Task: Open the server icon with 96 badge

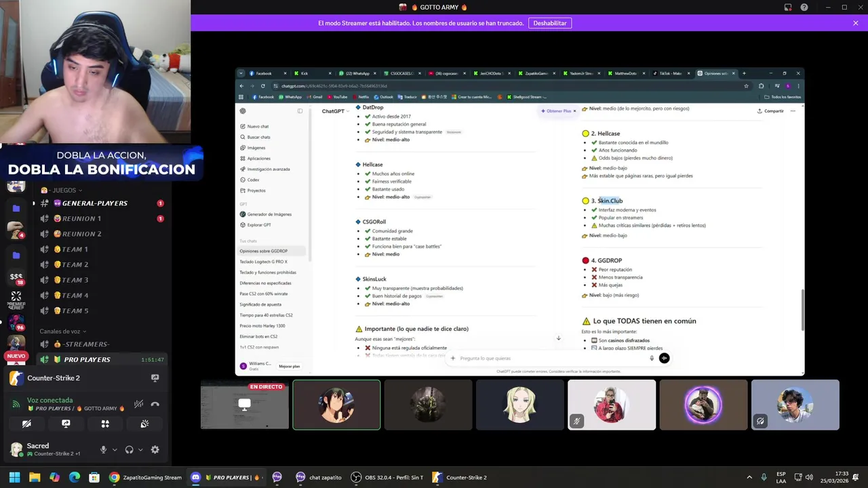Action: coord(16,323)
